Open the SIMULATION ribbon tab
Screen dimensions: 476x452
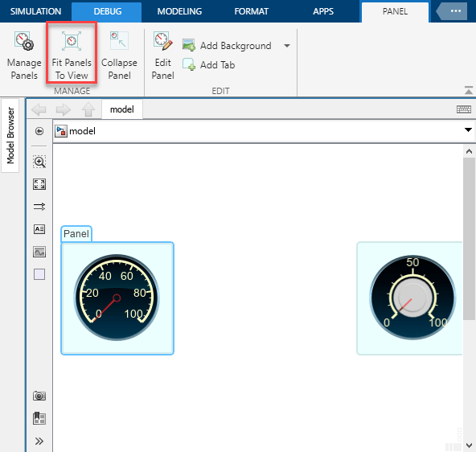click(x=36, y=11)
